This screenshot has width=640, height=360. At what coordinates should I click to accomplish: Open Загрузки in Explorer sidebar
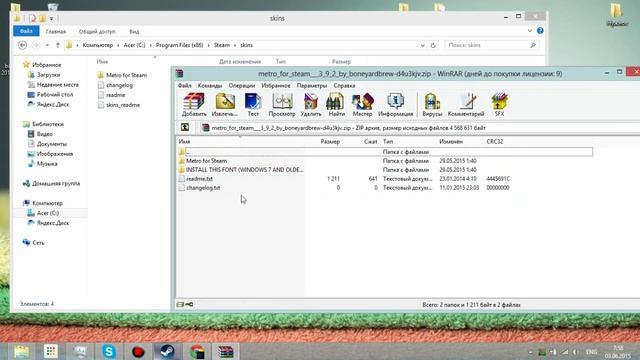tap(48, 75)
